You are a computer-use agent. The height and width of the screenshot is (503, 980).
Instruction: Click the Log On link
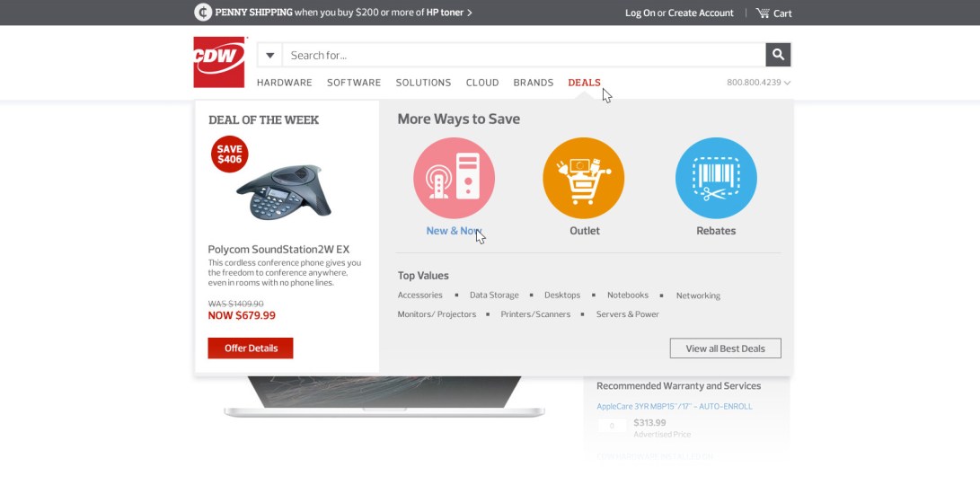coord(640,13)
